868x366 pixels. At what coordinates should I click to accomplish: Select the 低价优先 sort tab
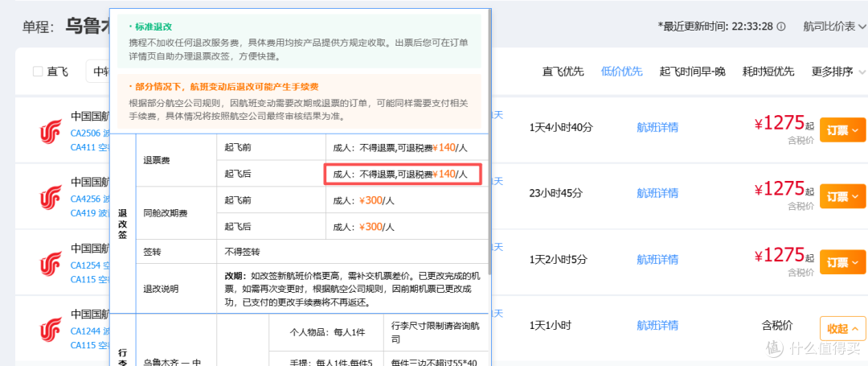(x=621, y=72)
